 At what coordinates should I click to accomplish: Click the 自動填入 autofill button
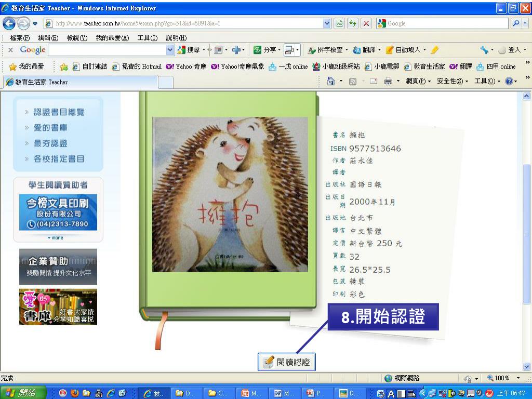(x=403, y=50)
